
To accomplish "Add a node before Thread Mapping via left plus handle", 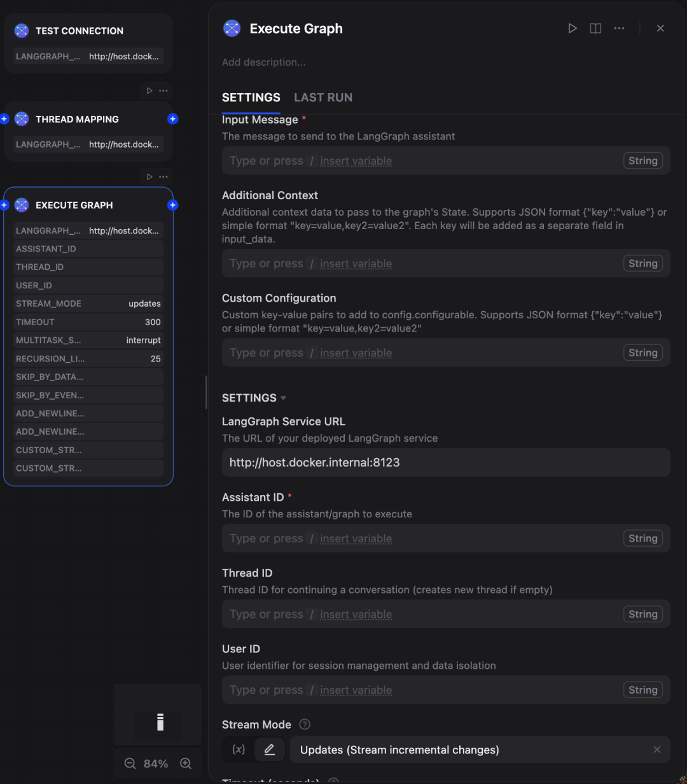I will (x=4, y=119).
